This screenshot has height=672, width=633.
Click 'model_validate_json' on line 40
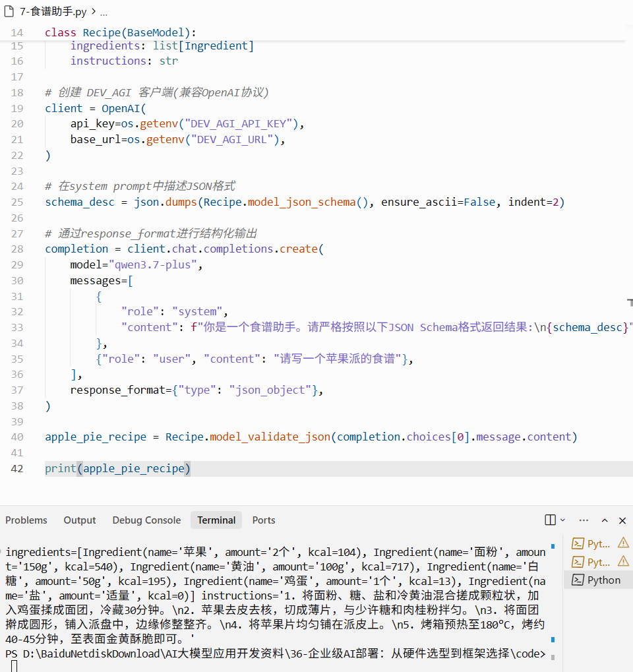tap(270, 437)
